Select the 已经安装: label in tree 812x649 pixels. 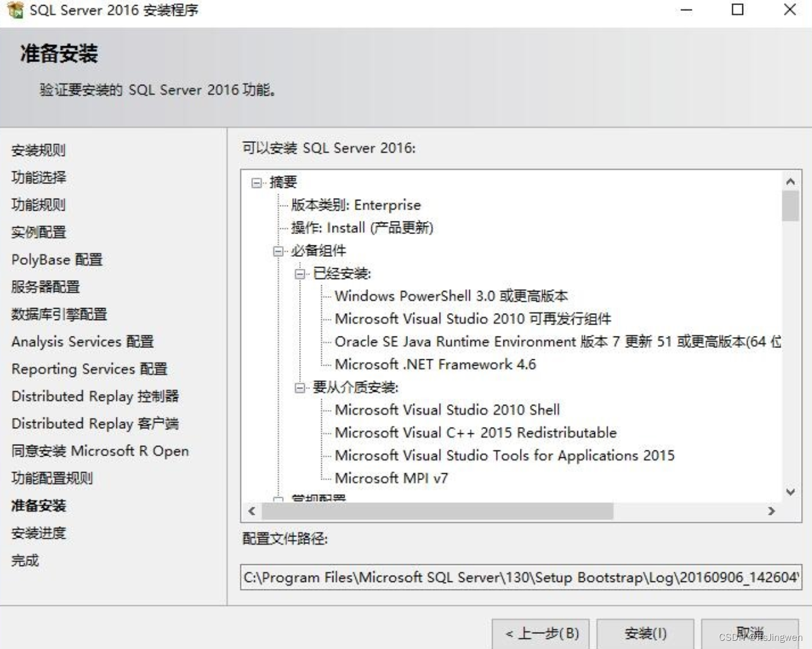pos(341,274)
